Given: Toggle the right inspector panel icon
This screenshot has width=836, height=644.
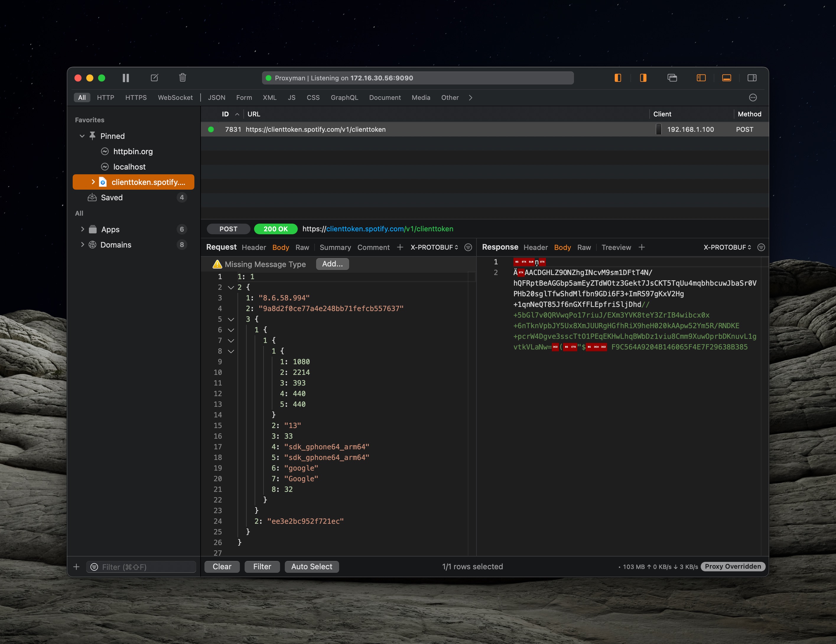Looking at the screenshot, I should coord(752,78).
